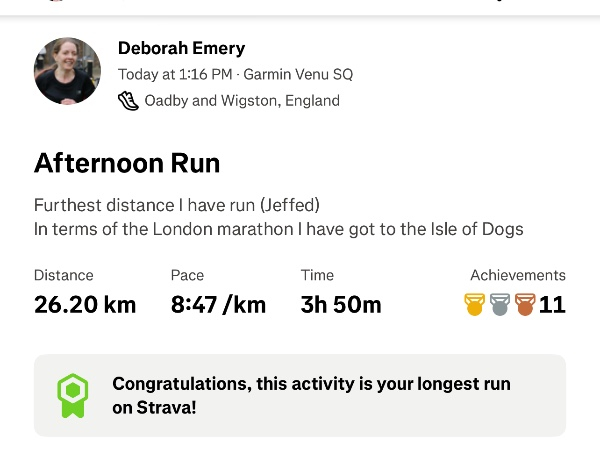Screen dimensions: 600x450
Task: Select the Oadby and Wigston, England location
Action: [242, 101]
